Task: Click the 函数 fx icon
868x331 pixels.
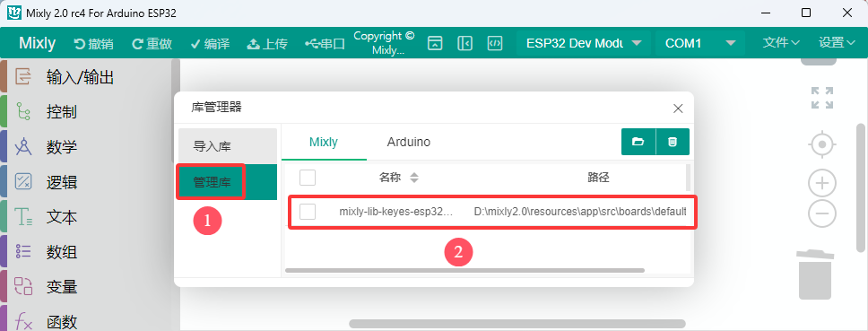Action: (23, 321)
